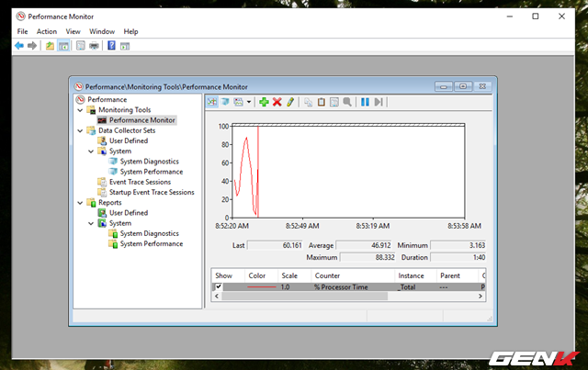Viewport: 588px width, 370px height.
Task: Collapse the Data Collector Sets node
Action: pos(80,130)
